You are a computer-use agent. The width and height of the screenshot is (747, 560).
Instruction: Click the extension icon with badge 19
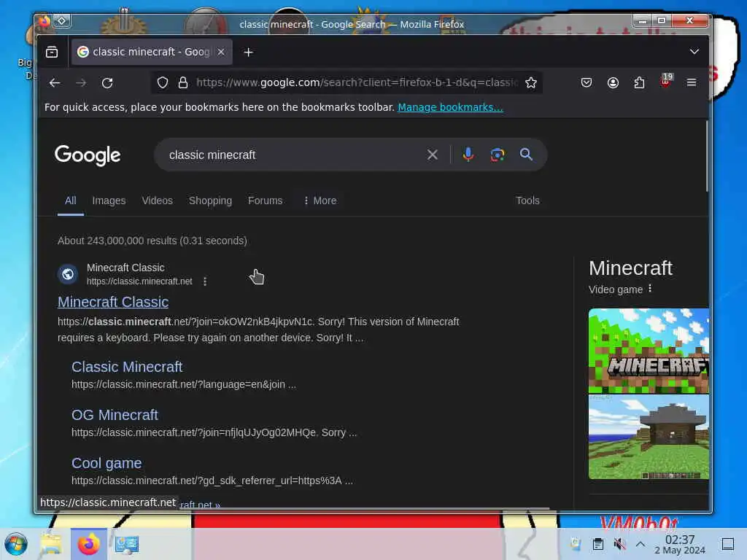[666, 81]
